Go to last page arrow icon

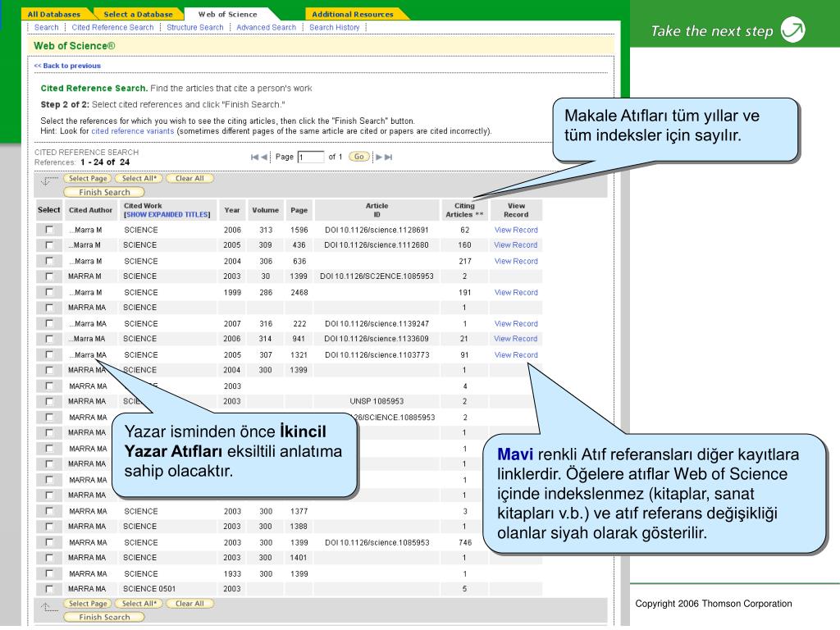(x=388, y=157)
